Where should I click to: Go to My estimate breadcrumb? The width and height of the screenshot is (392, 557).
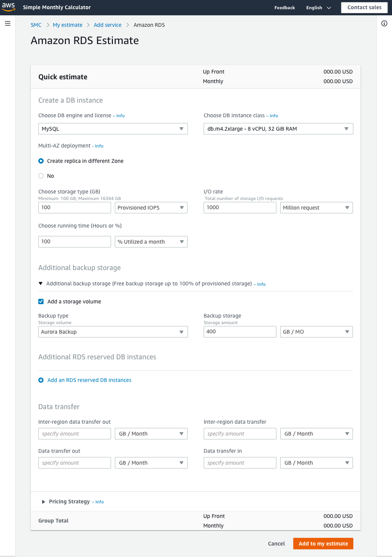point(68,25)
